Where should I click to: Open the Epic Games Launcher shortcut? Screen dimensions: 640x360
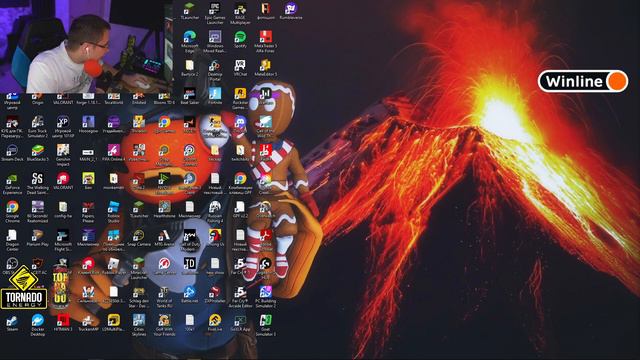click(x=215, y=13)
